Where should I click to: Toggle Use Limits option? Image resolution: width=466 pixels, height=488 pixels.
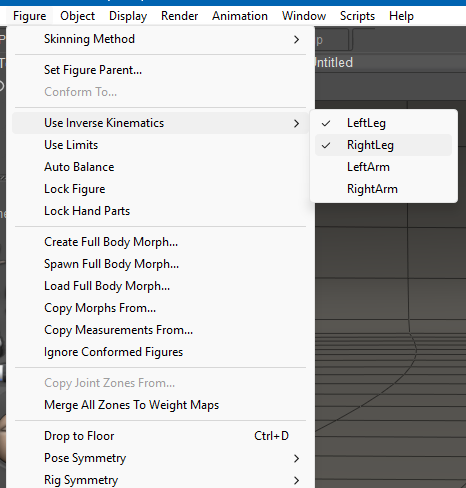click(x=160, y=145)
